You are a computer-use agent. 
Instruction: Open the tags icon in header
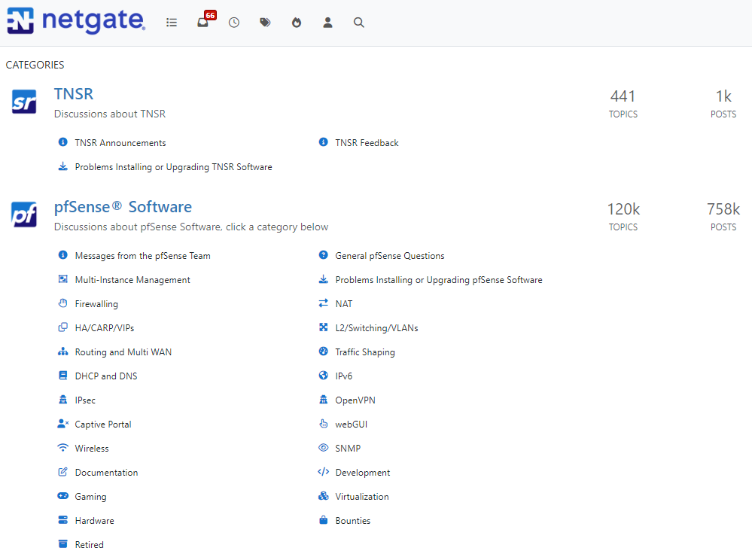265,23
